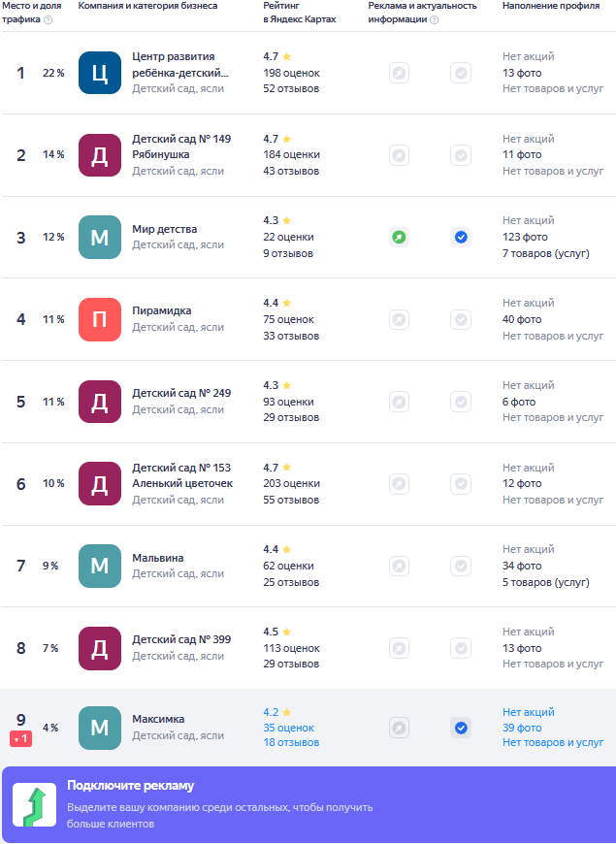The height and width of the screenshot is (844, 616).
Task: Click grey advertising icon for Детский сад № 399
Action: [399, 648]
